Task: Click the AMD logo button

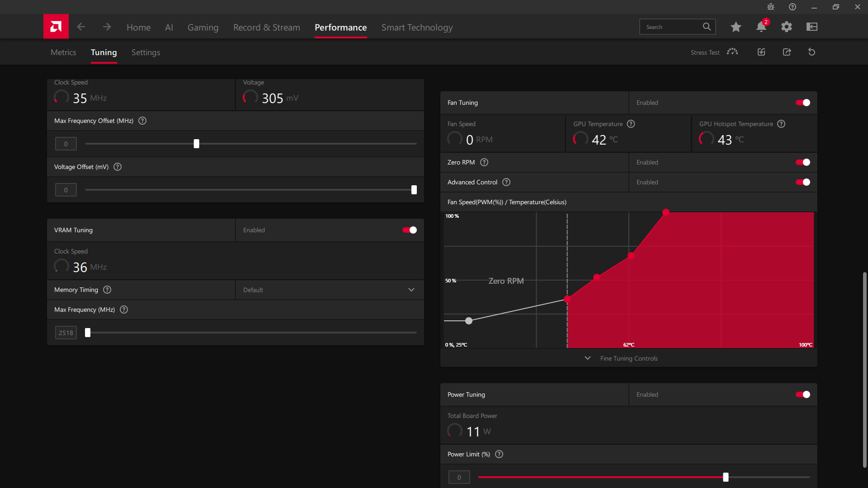Action: point(56,26)
